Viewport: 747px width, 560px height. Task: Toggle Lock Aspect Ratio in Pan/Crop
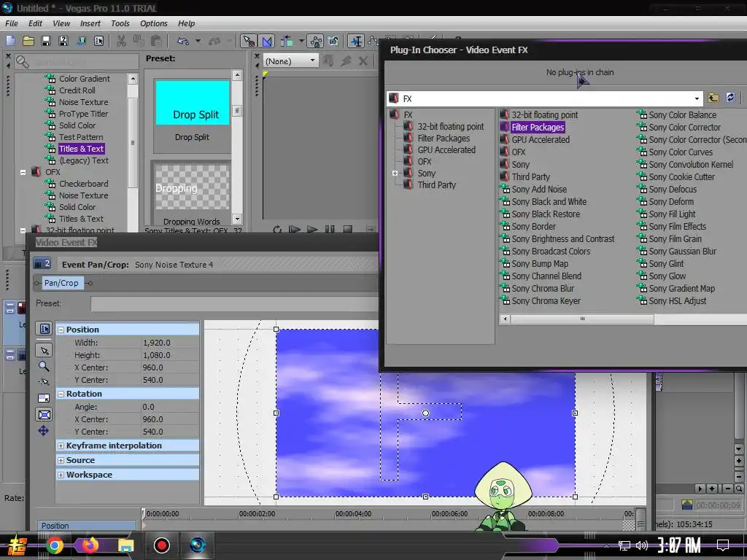pyautogui.click(x=44, y=398)
